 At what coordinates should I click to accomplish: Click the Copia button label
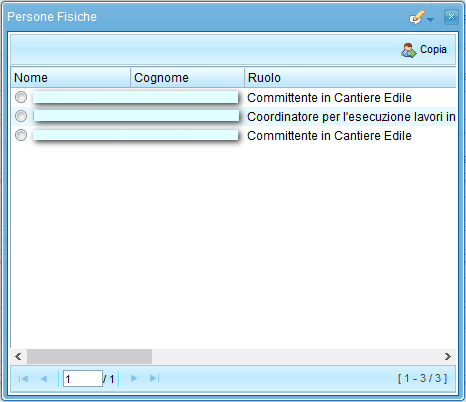433,49
